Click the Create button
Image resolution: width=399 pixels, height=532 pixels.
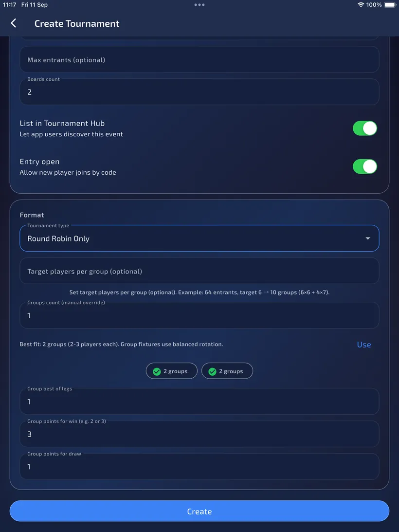[x=199, y=511]
